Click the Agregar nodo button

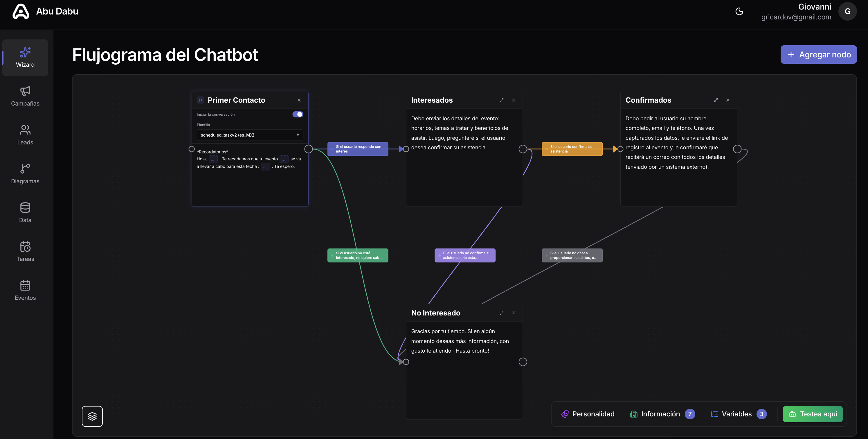tap(818, 55)
